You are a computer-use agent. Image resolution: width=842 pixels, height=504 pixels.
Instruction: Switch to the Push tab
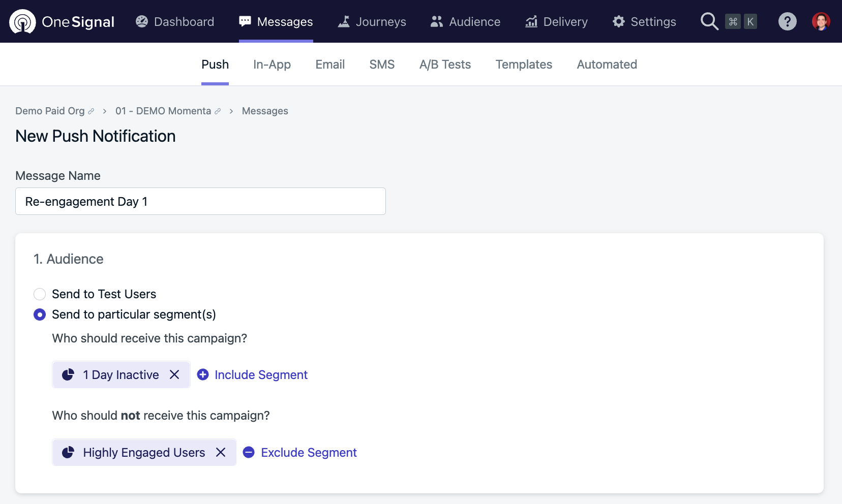215,65
